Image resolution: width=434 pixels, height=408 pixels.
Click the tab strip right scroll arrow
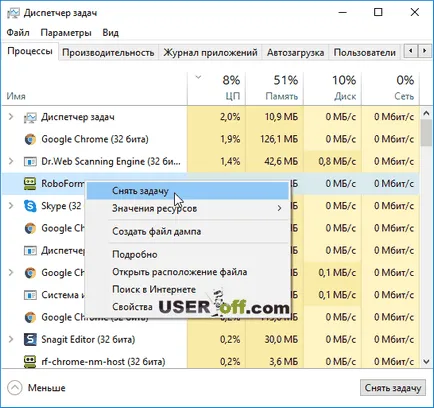click(424, 51)
